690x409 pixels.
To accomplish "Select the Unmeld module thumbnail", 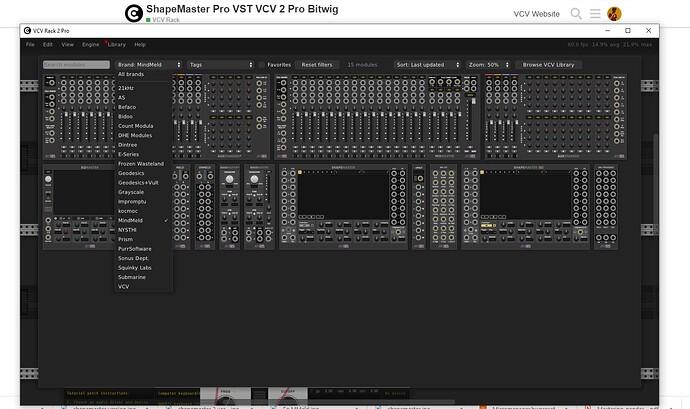I will [x=205, y=207].
